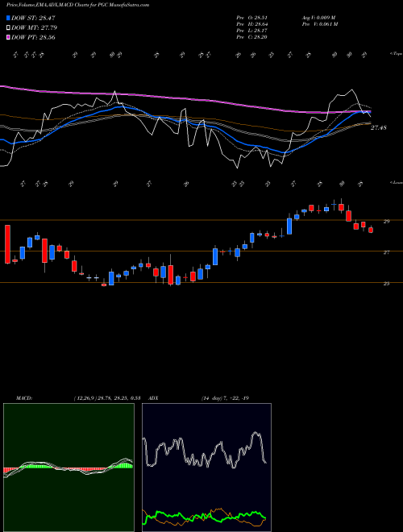Click the large red first candlestick

pos(7,244)
